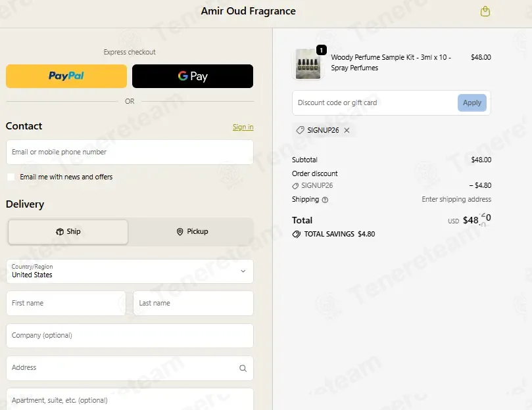Screen dimensions: 532x410
Task: Focus the Discount code or gift card field
Action: pyautogui.click(x=374, y=102)
